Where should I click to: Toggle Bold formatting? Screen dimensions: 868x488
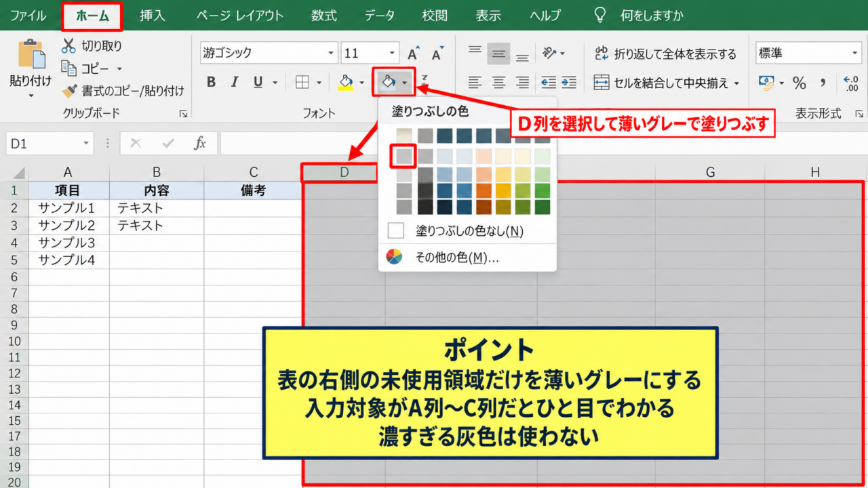click(211, 83)
